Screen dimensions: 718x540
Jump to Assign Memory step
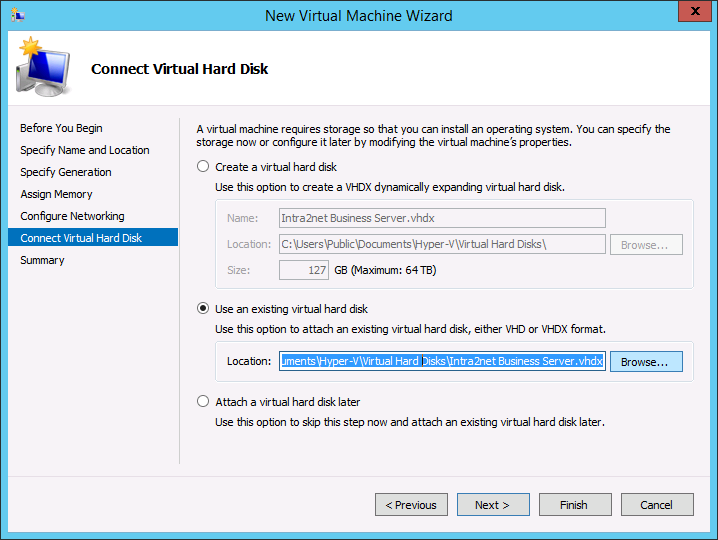click(56, 194)
